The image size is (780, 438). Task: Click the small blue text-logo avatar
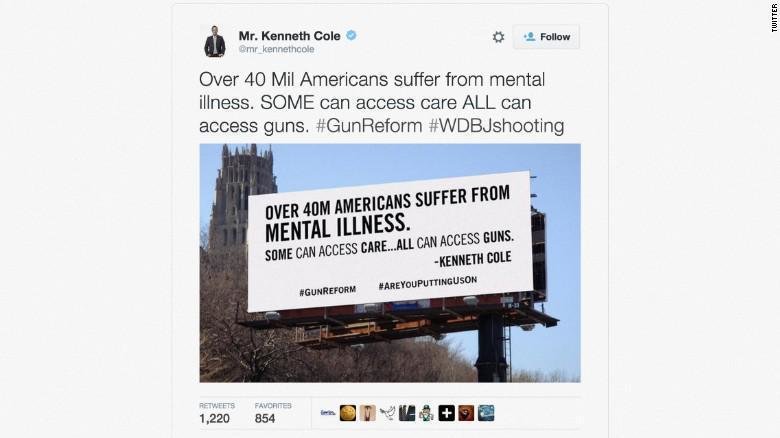pyautogui.click(x=328, y=413)
